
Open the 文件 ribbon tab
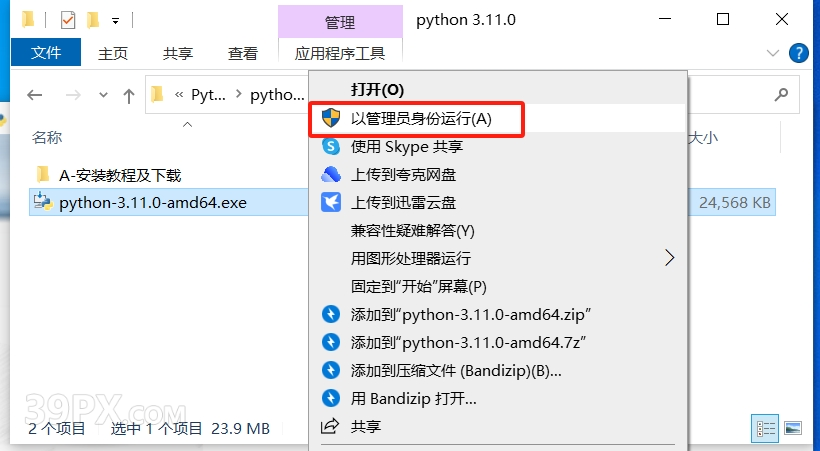[46, 52]
